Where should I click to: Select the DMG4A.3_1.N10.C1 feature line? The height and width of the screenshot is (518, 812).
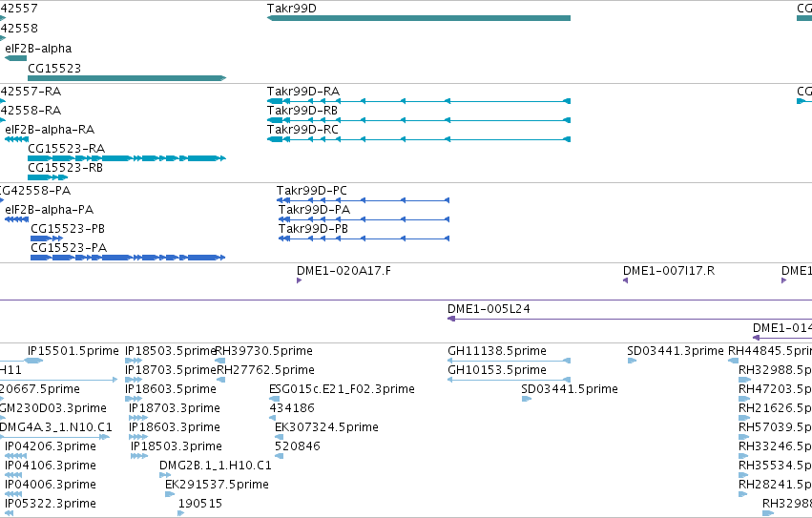coord(54,437)
